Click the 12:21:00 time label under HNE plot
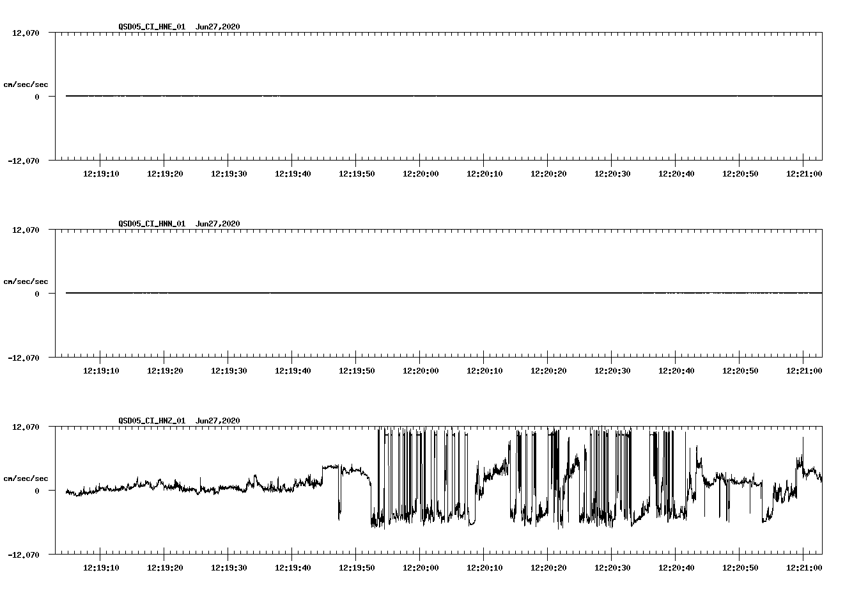 [804, 174]
